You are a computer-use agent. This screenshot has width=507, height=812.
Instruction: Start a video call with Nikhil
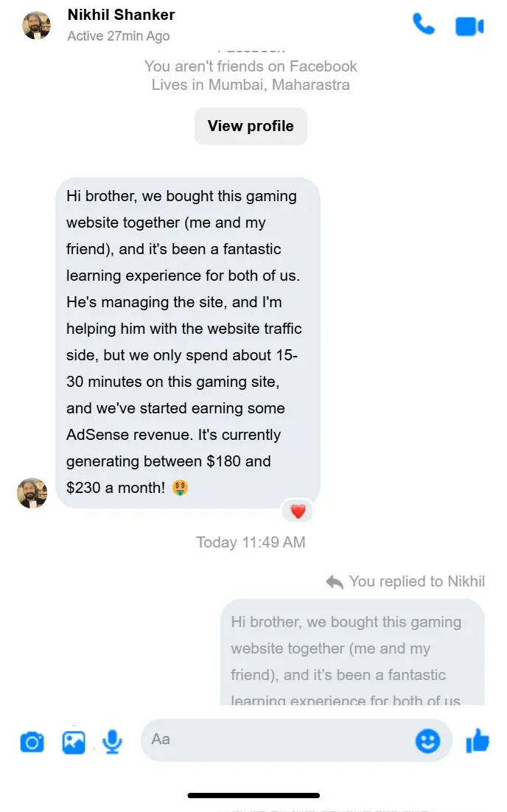469,27
